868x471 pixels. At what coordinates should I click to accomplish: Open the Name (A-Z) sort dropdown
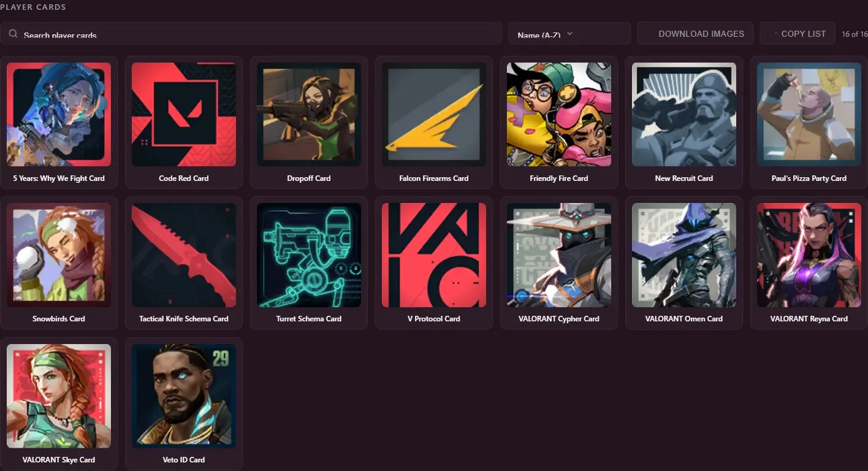(569, 34)
